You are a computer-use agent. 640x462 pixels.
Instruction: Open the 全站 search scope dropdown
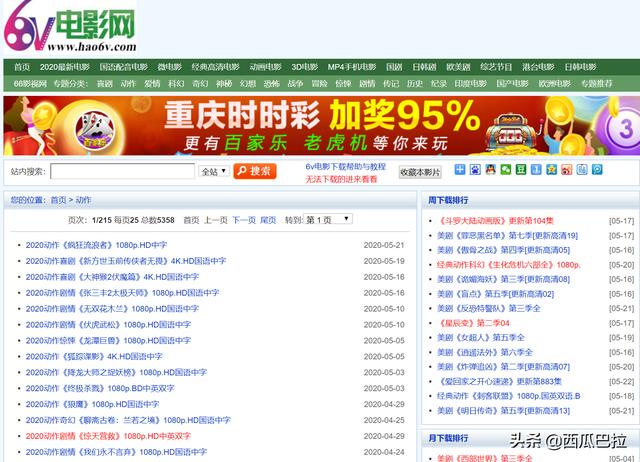214,171
